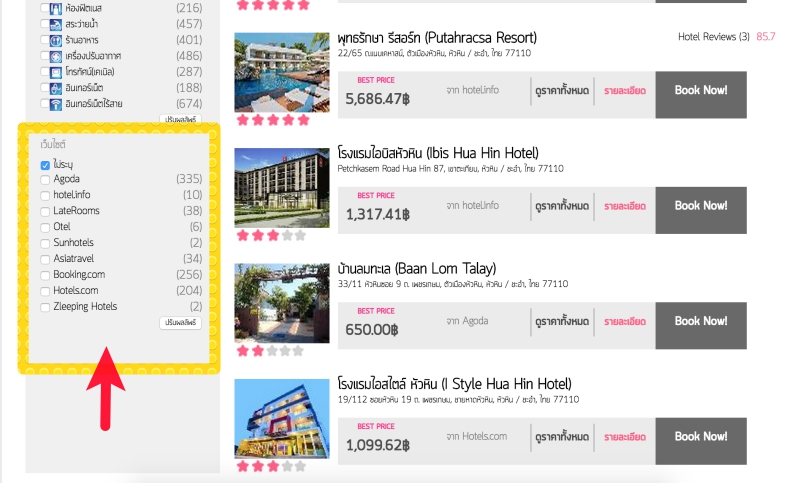Uncheck the ไม่ระบุ website option

click(45, 165)
